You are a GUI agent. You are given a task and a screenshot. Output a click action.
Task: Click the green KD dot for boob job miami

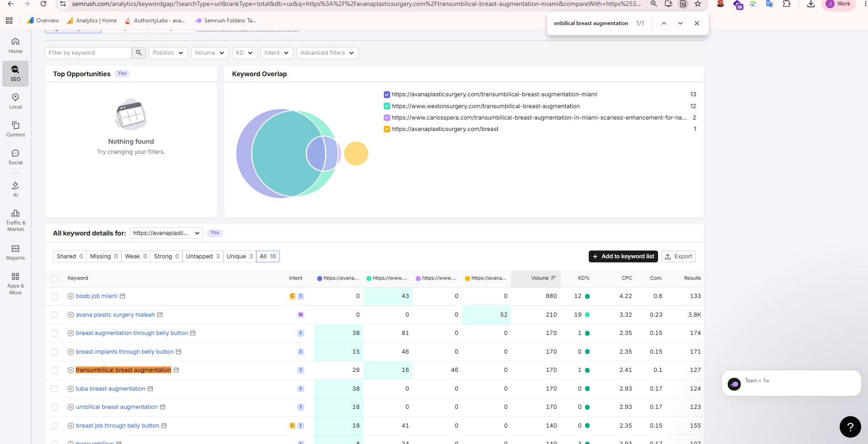587,296
